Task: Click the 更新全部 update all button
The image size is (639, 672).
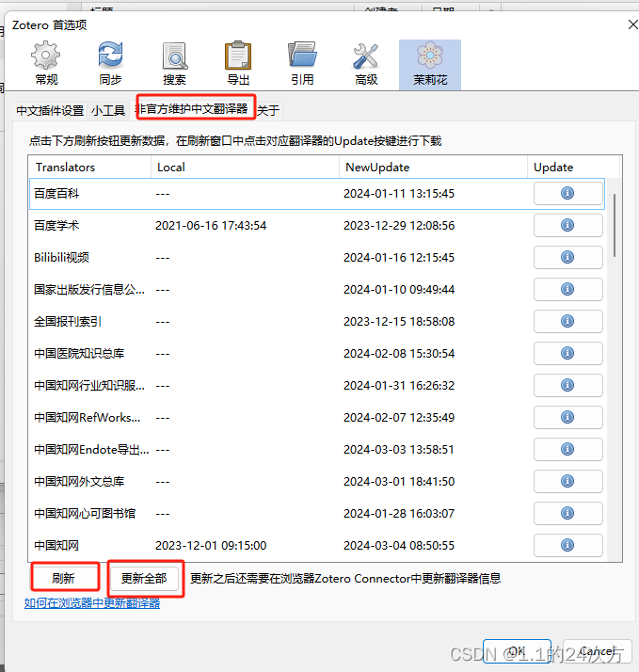Action: coord(144,579)
